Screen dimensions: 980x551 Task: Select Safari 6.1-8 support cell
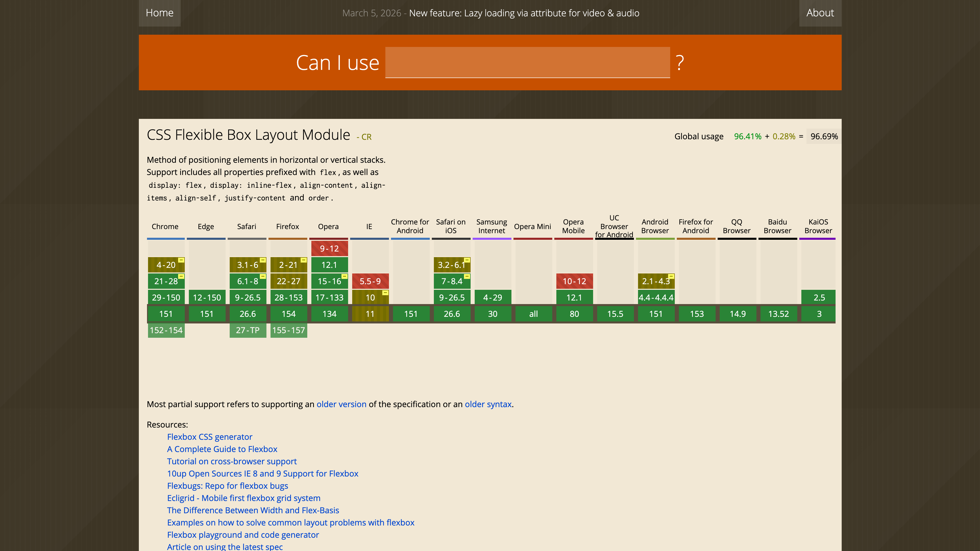(248, 281)
